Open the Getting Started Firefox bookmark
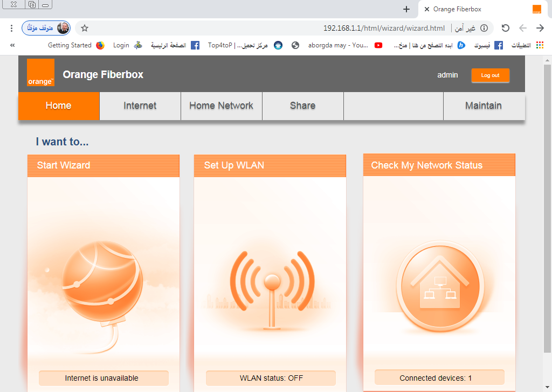The image size is (552, 392). (77, 45)
